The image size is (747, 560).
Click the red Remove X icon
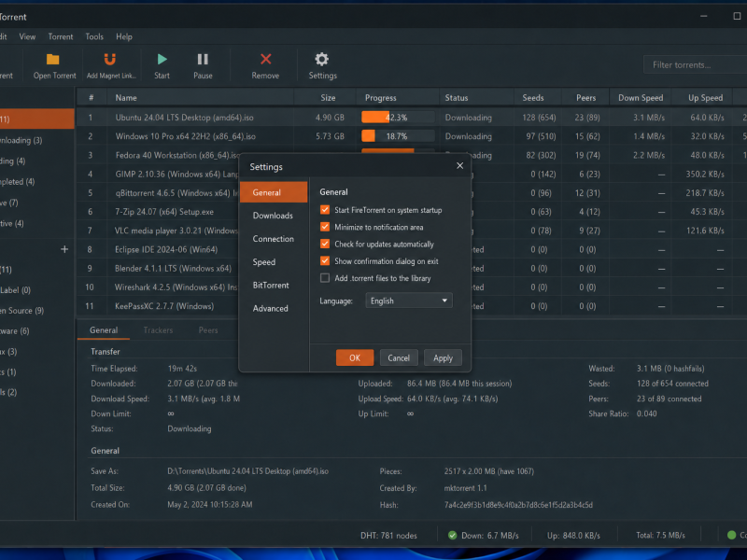[x=265, y=59]
